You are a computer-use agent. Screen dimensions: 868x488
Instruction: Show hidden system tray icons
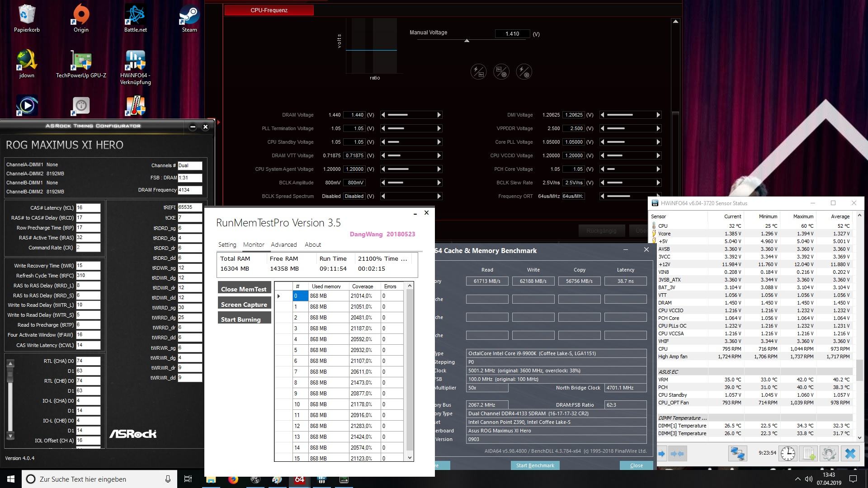[797, 479]
